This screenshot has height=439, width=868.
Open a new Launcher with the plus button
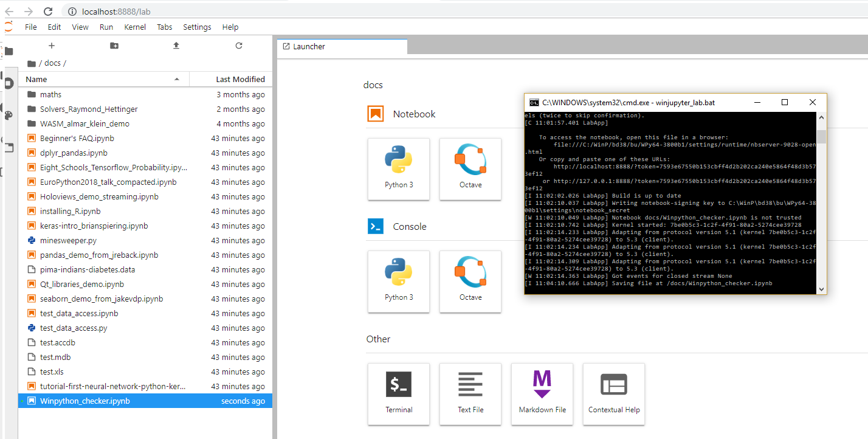(51, 45)
